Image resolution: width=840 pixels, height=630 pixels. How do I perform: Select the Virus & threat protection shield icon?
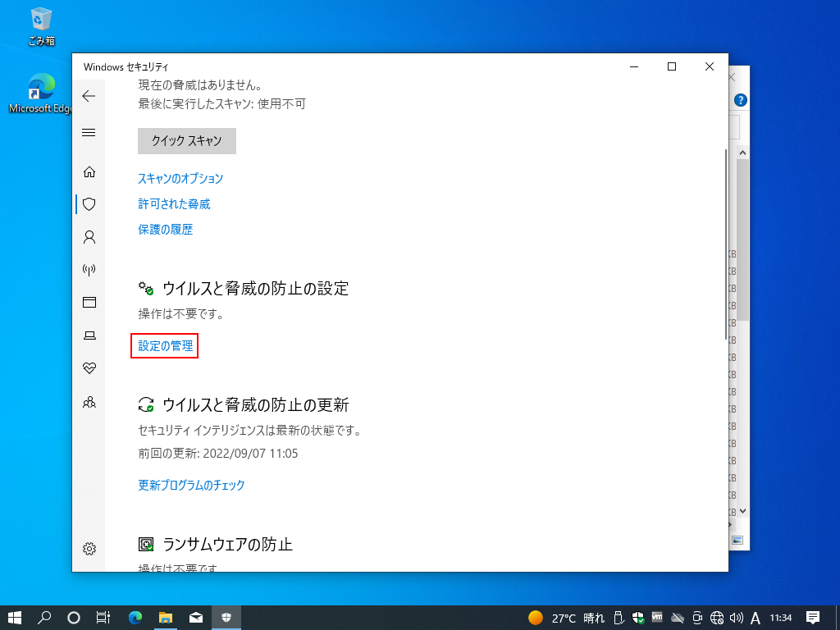[89, 204]
